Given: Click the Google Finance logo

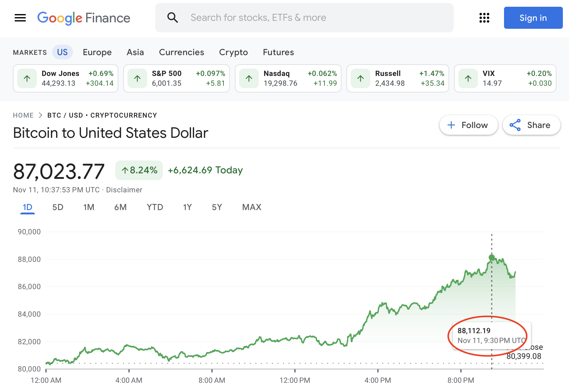Looking at the screenshot, I should tap(84, 18).
